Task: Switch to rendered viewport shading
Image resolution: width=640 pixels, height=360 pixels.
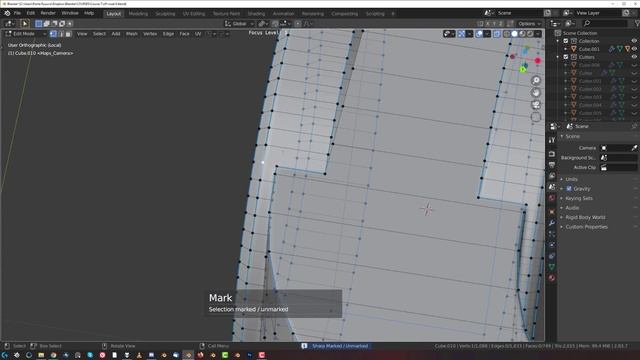Action: [530, 34]
